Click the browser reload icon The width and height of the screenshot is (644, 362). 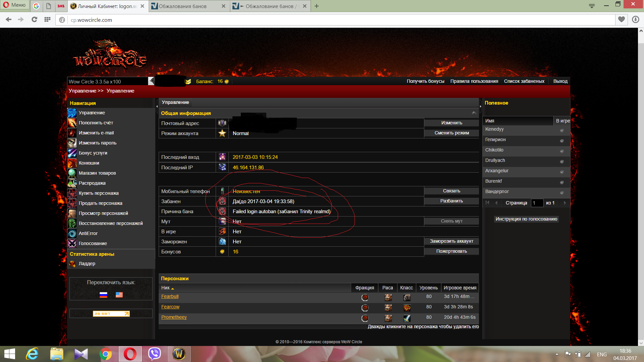[x=34, y=20]
